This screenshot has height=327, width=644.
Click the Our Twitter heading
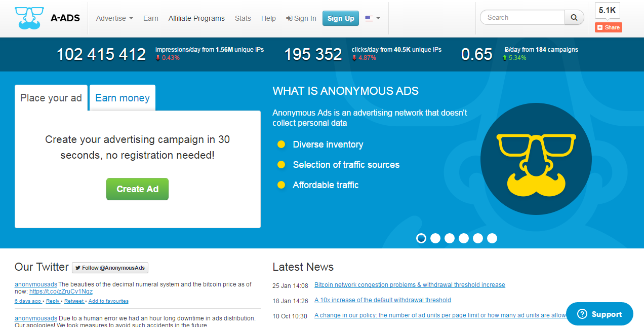pyautogui.click(x=42, y=267)
